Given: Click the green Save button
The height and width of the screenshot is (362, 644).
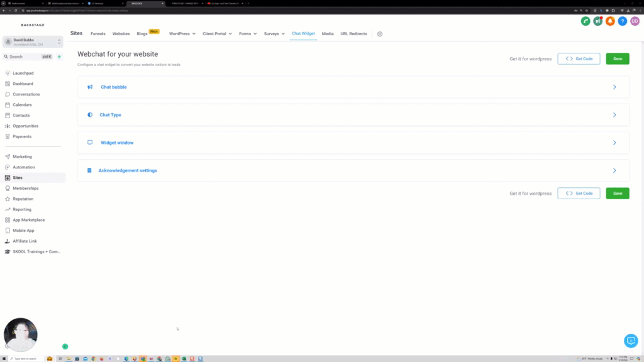Looking at the screenshot, I should pos(617,58).
